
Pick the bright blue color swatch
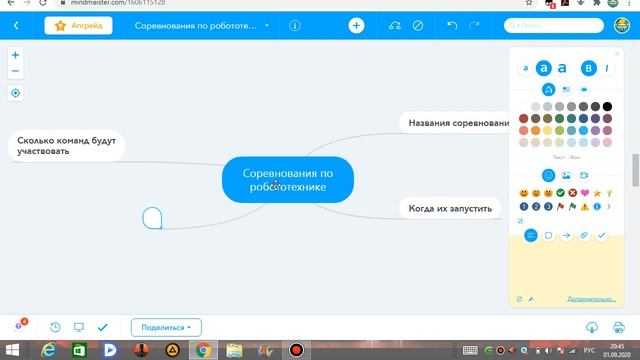(583, 131)
